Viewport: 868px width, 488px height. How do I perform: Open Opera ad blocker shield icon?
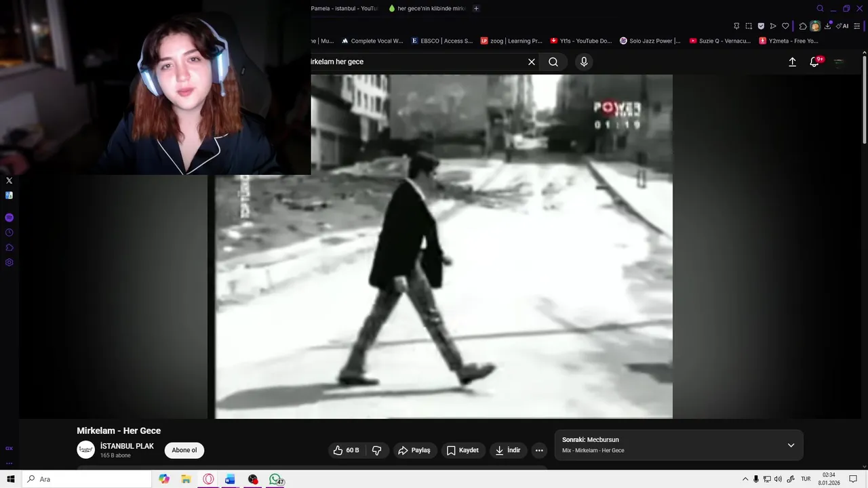pos(761,26)
